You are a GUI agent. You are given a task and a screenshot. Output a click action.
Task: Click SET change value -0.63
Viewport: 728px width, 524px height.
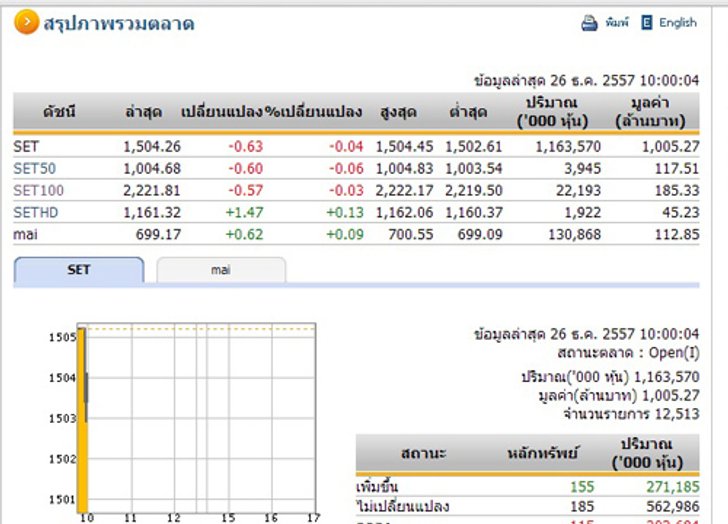(x=246, y=146)
